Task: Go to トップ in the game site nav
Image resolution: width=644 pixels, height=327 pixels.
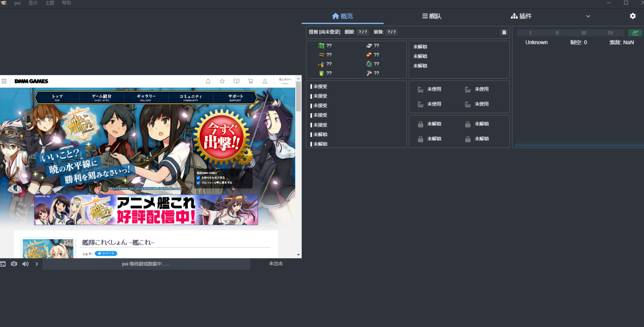Action: tap(57, 97)
